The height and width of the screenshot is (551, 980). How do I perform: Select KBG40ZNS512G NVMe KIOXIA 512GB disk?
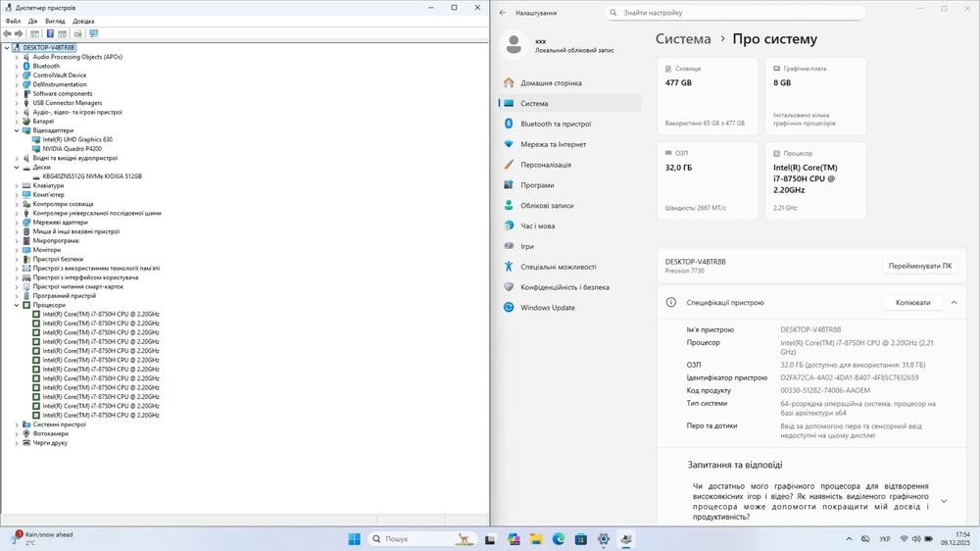click(x=92, y=176)
